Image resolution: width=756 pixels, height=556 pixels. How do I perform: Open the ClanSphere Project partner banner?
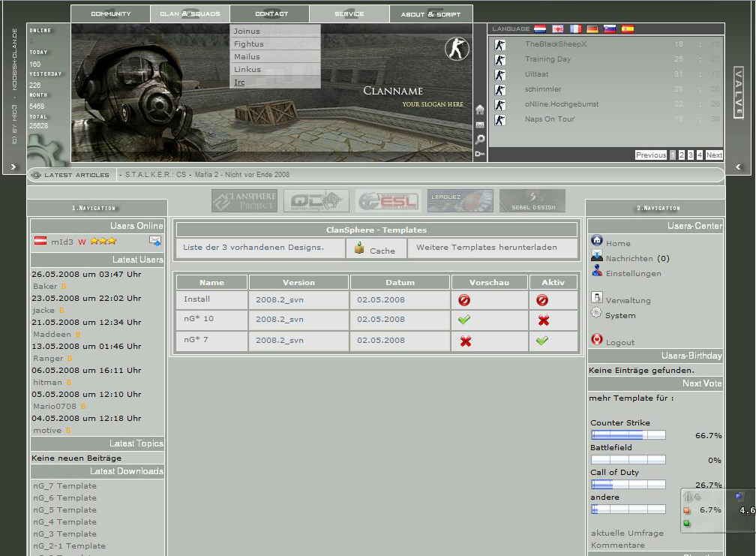[244, 200]
